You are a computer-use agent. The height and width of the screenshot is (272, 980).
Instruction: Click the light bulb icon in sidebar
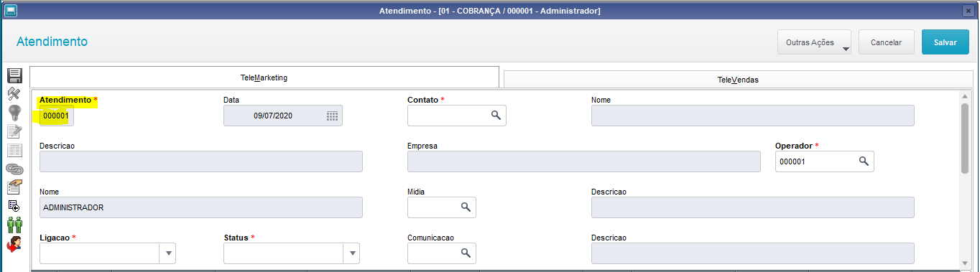(x=14, y=113)
